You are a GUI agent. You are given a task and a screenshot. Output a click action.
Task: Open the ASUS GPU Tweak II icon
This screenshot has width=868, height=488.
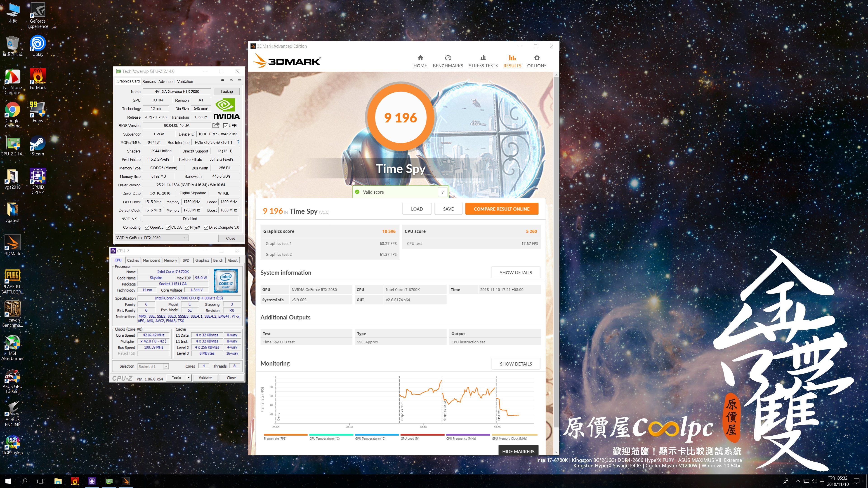[12, 381]
